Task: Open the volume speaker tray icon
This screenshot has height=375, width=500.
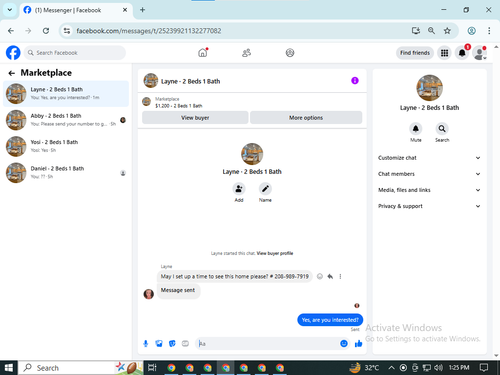Action: (438, 368)
